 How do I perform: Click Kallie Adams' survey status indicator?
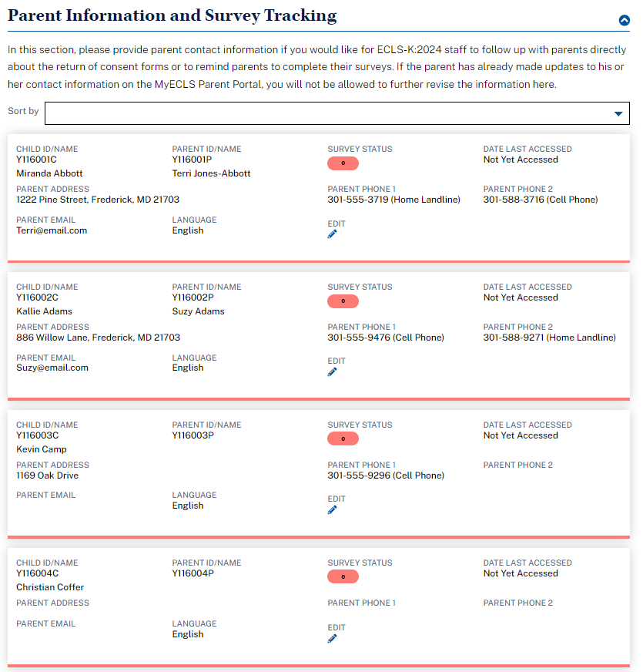point(343,301)
